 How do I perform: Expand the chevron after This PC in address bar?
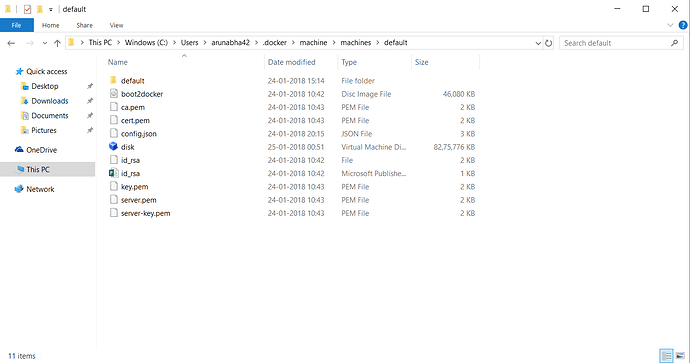[118, 43]
